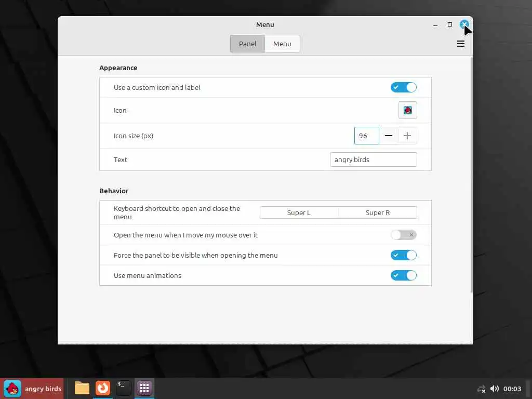532x399 pixels.
Task: Toggle 'Use a custom icon and label'
Action: [403, 87]
